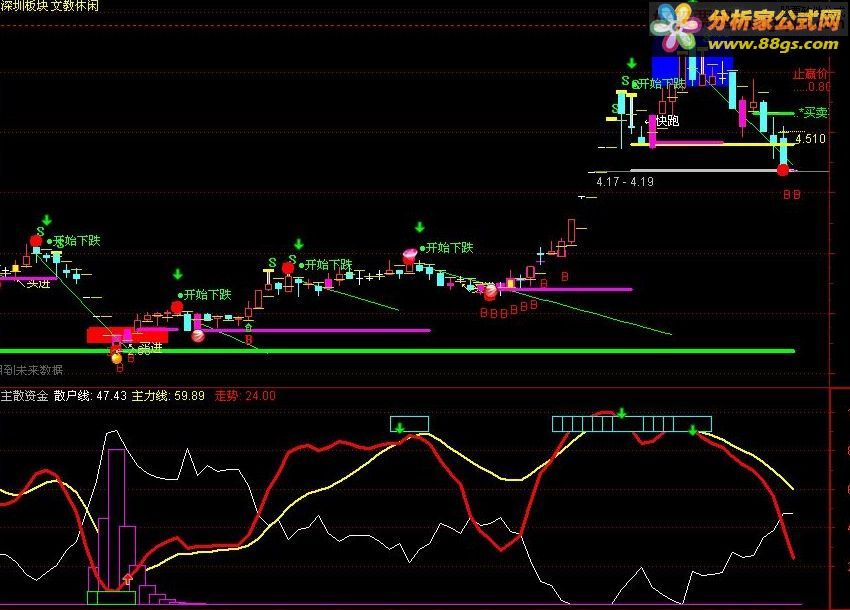Click the 4.510 price label
Image resolution: width=850 pixels, height=610 pixels.
tap(810, 139)
